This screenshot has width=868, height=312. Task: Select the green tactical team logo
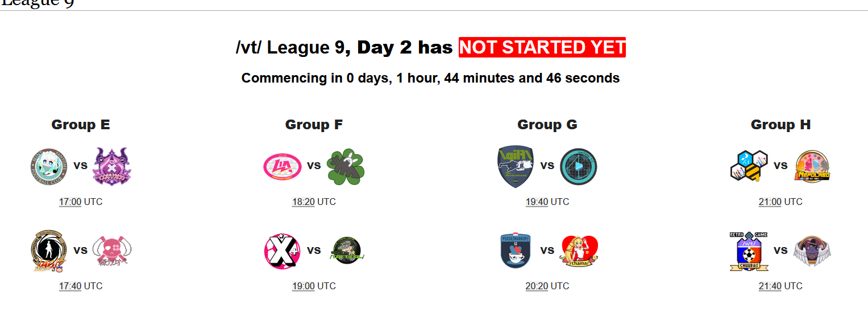pyautogui.click(x=346, y=250)
